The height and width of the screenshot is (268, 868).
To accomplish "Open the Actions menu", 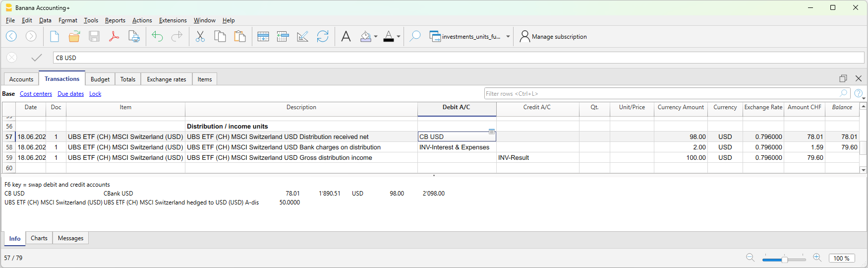I will point(142,20).
